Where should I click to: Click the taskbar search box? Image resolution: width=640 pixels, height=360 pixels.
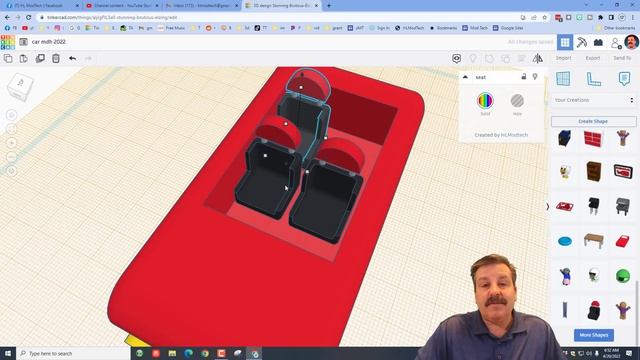[73, 353]
